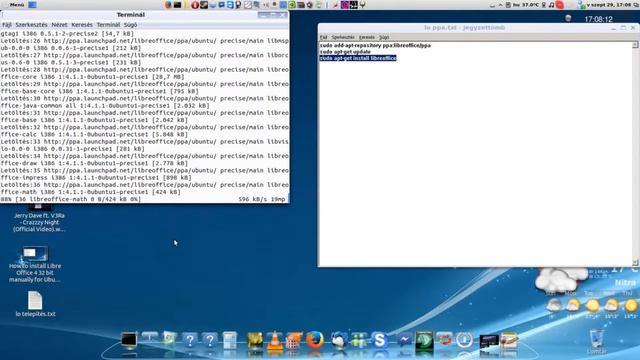Open the calculator icon in the dock
640x360 pixels.
click(230, 340)
